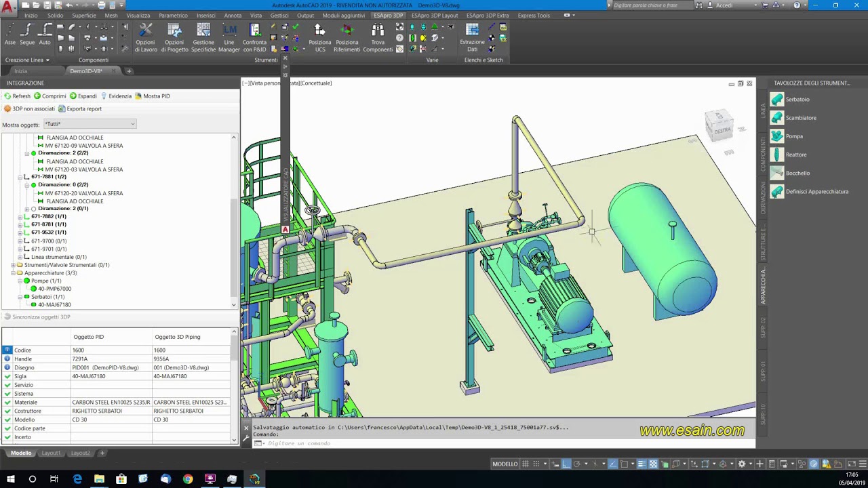Viewport: 868px width, 488px height.
Task: Open Windows Task View
Action: 54,479
